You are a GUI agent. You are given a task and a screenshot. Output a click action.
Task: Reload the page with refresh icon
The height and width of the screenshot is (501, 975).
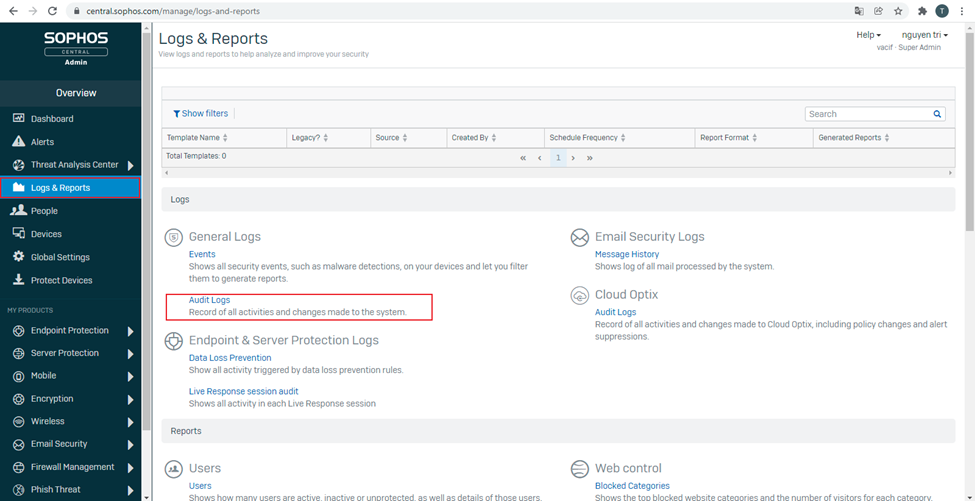(x=53, y=11)
